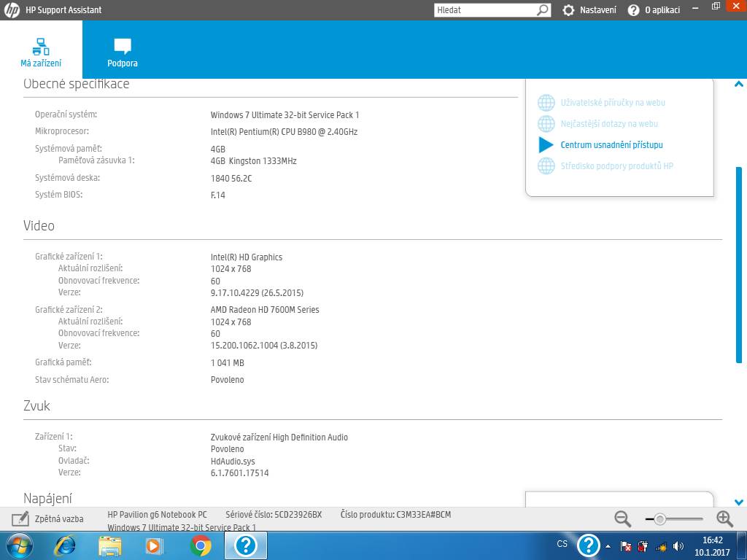Select Zvukové zařízení High Definition Audio

[279, 437]
